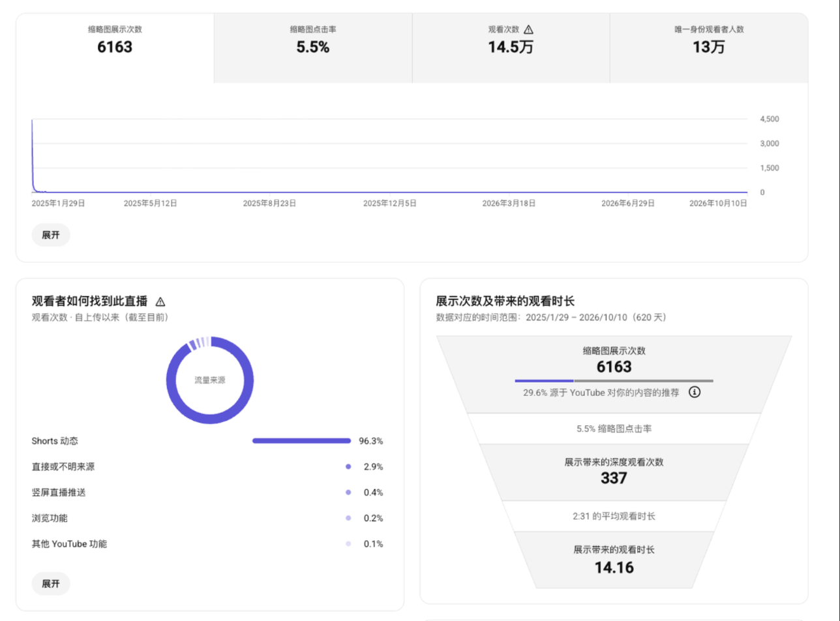Click the warning icon beside 观看次数
Screen dimensions: 840x621
click(x=528, y=29)
